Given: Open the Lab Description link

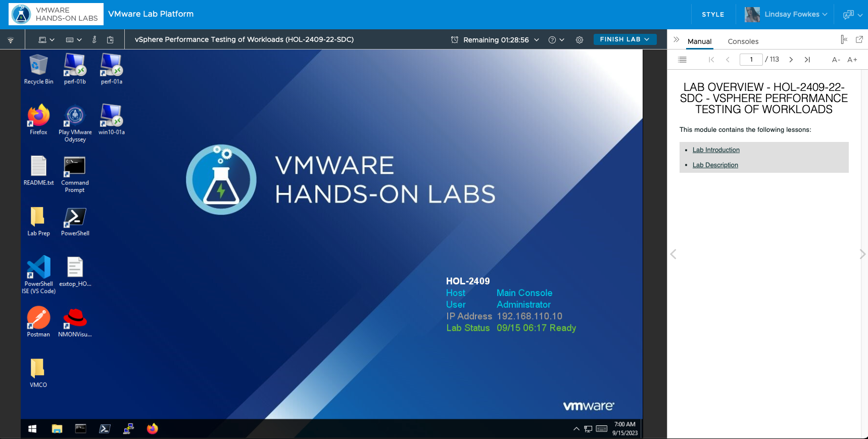Looking at the screenshot, I should (x=715, y=165).
